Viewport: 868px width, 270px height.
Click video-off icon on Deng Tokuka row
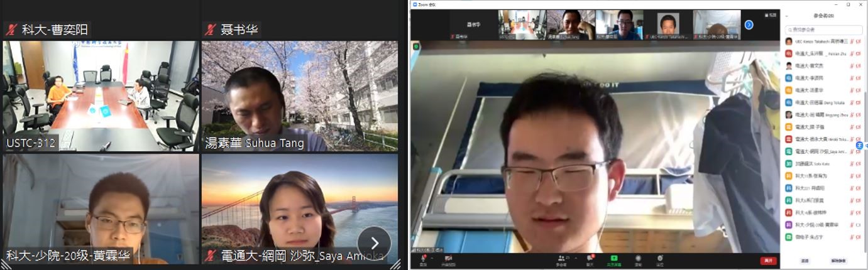tap(859, 103)
